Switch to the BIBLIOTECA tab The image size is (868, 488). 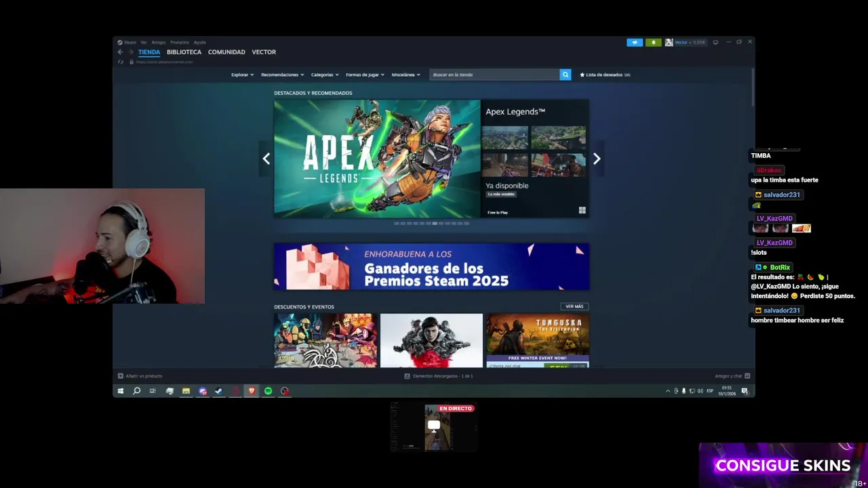(x=184, y=52)
